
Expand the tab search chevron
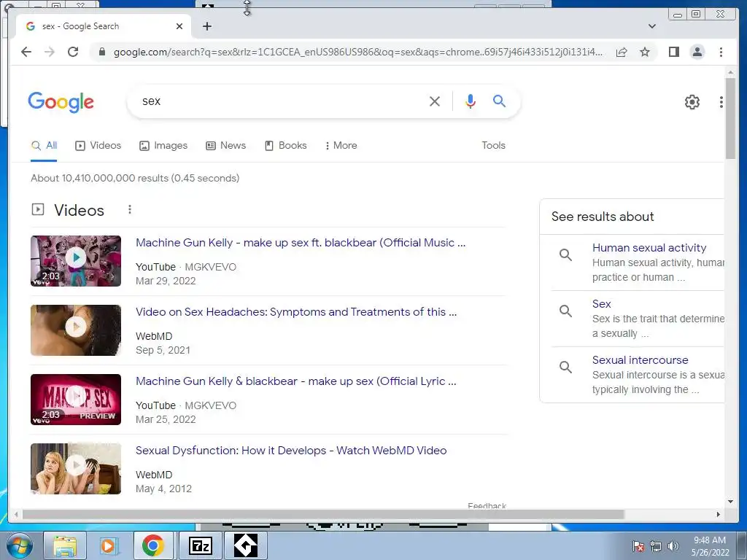point(651,26)
